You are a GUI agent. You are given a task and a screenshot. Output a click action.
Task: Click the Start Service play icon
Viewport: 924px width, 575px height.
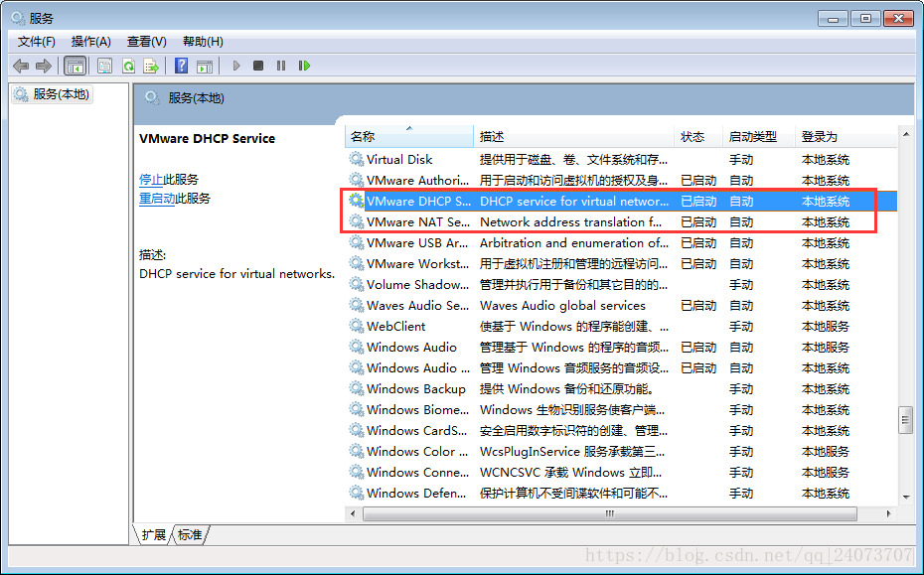tap(236, 66)
